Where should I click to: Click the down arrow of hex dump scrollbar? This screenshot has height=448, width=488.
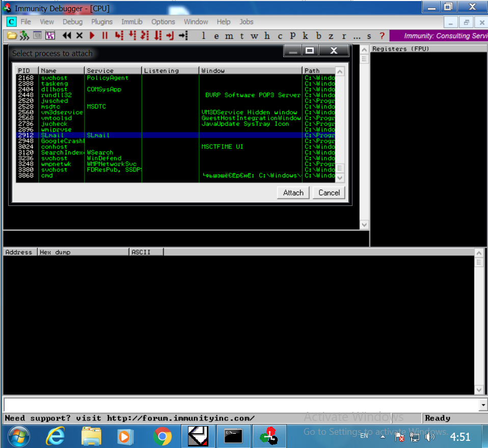tap(479, 390)
